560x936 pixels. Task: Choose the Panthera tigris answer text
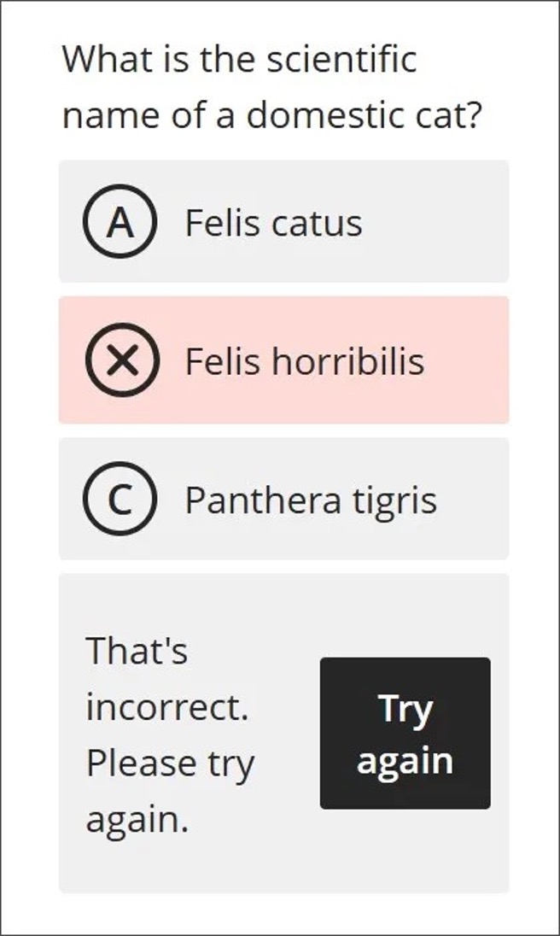click(x=311, y=500)
